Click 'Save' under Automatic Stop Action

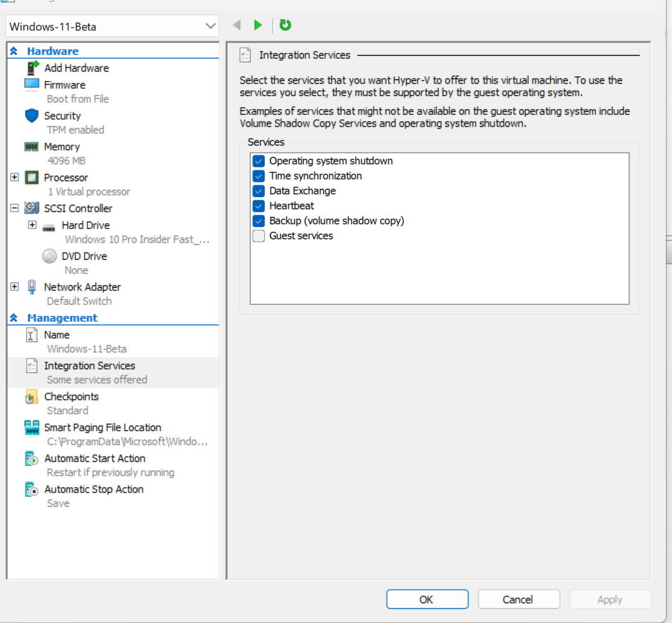point(58,503)
